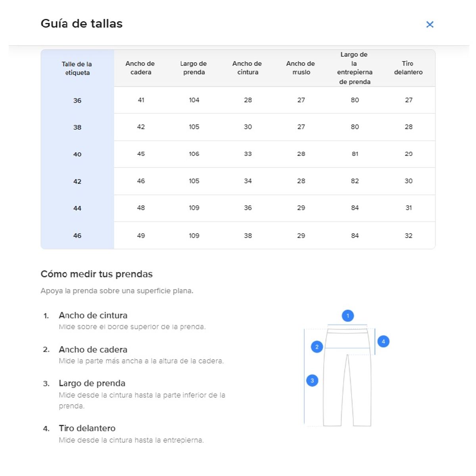Click the Largo de prenda column header

point(194,68)
